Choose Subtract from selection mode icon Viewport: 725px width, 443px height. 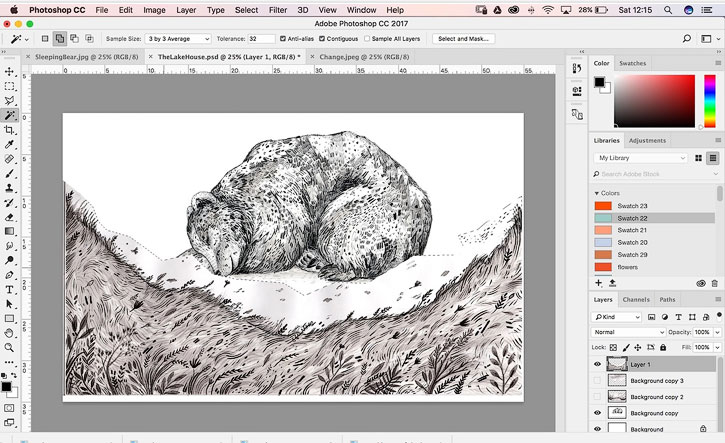74,39
